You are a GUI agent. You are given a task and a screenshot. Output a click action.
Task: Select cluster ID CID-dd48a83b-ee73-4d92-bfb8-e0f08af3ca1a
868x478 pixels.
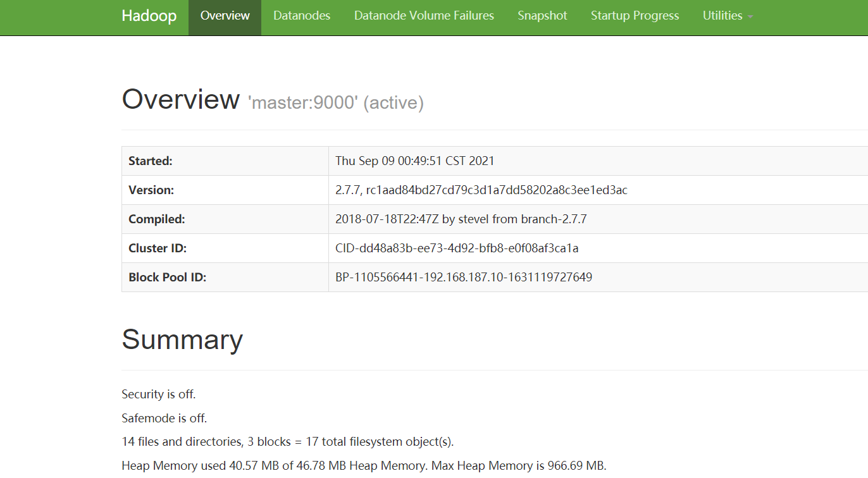point(457,248)
